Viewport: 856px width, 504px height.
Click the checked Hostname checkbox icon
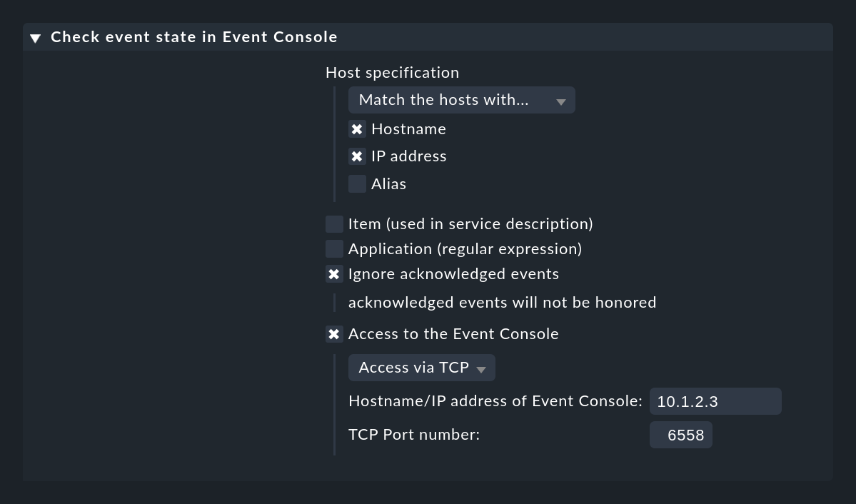point(357,129)
